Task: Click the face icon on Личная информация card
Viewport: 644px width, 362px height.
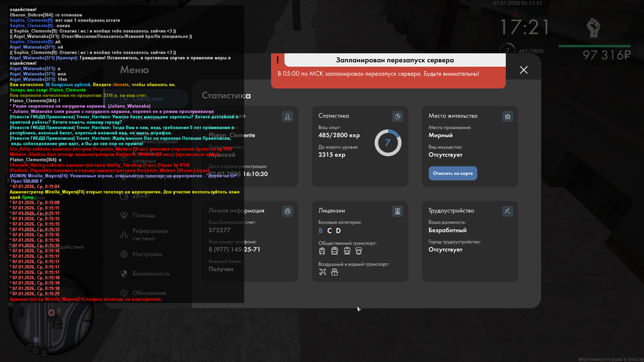Action: pos(287,211)
